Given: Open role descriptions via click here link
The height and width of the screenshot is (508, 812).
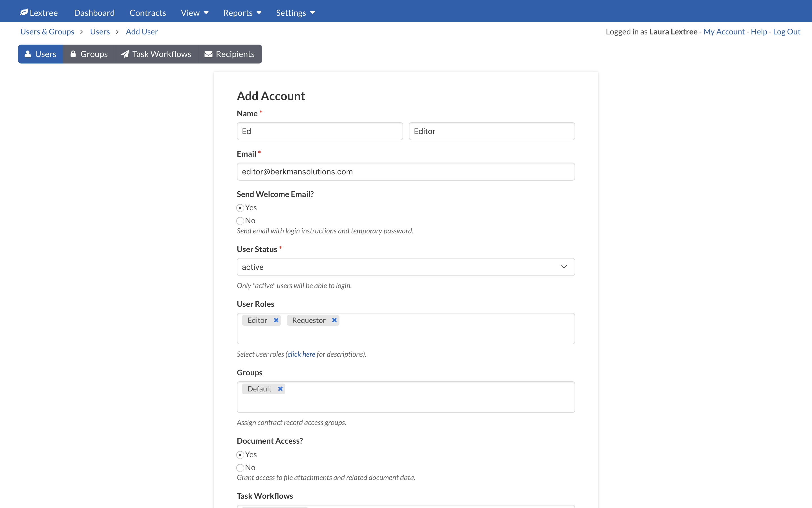Looking at the screenshot, I should point(301,354).
